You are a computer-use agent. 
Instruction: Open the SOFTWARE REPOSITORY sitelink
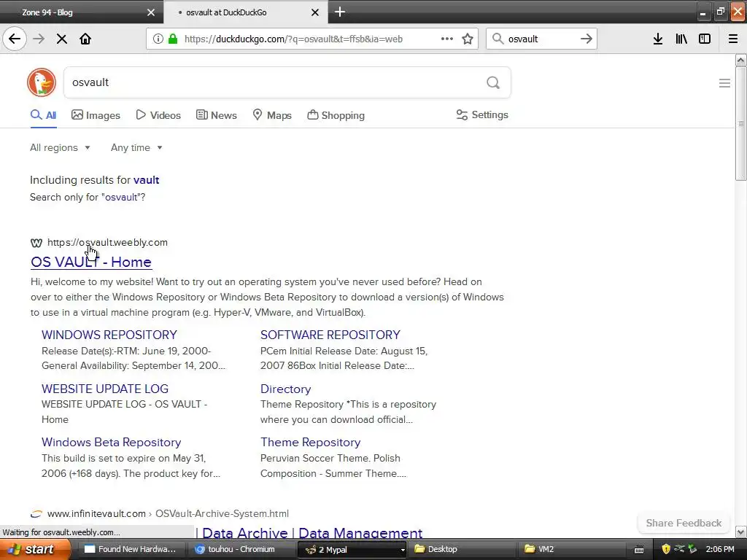(330, 335)
